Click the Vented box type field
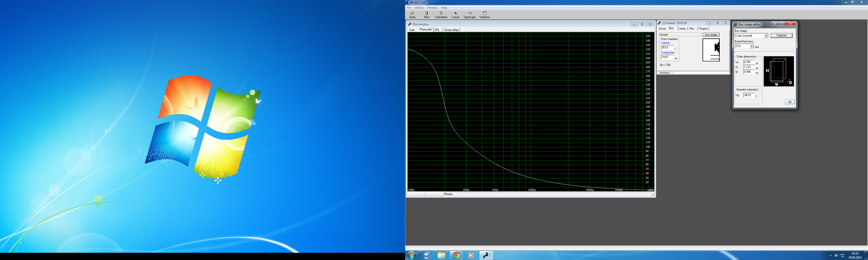This screenshot has height=260, width=868. coord(680,35)
